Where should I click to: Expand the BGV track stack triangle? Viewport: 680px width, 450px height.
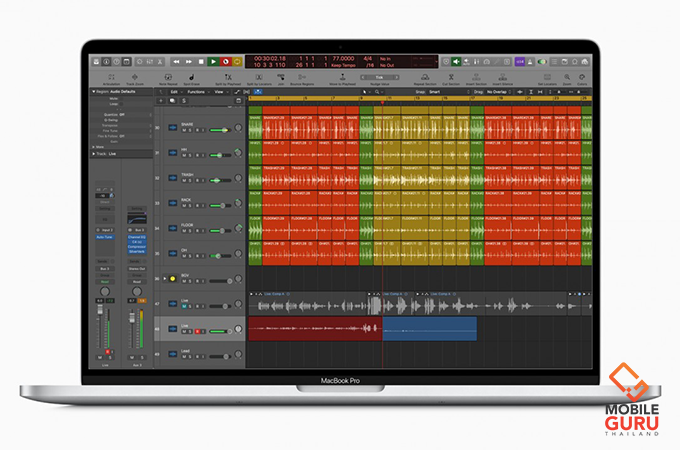coord(164,279)
